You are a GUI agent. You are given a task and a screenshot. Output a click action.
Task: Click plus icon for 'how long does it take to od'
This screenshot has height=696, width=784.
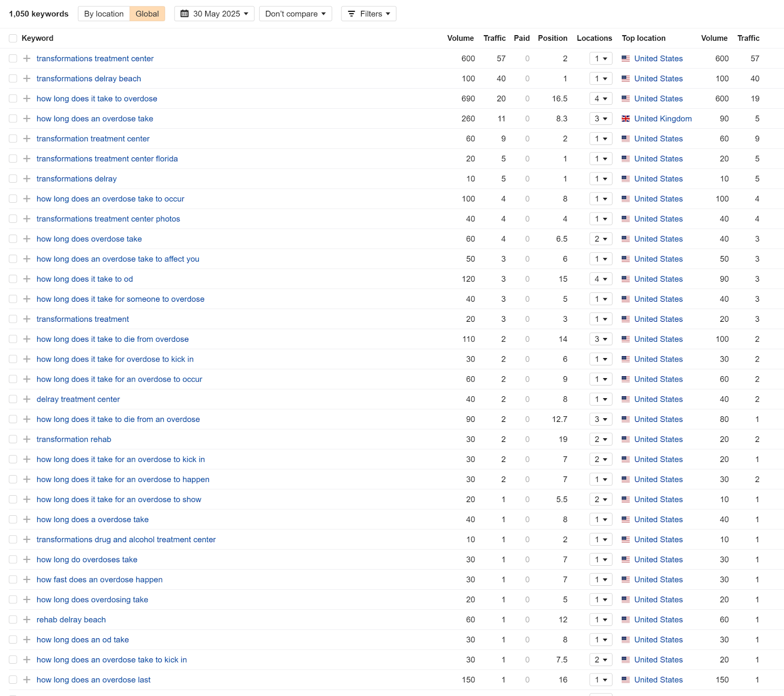(27, 279)
